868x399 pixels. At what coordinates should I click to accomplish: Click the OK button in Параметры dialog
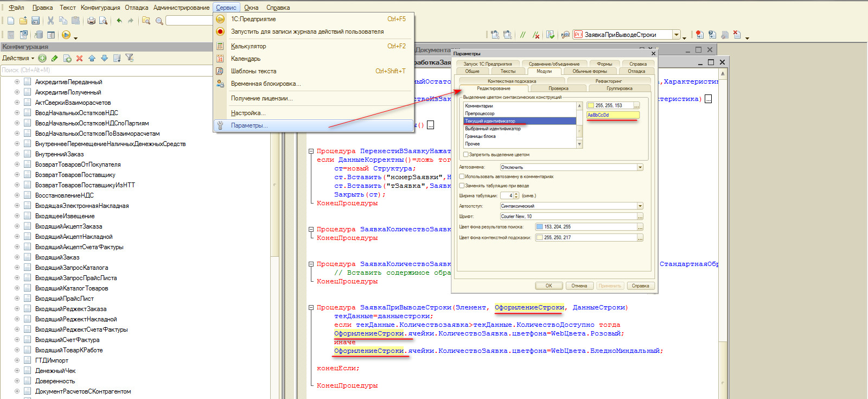[548, 286]
